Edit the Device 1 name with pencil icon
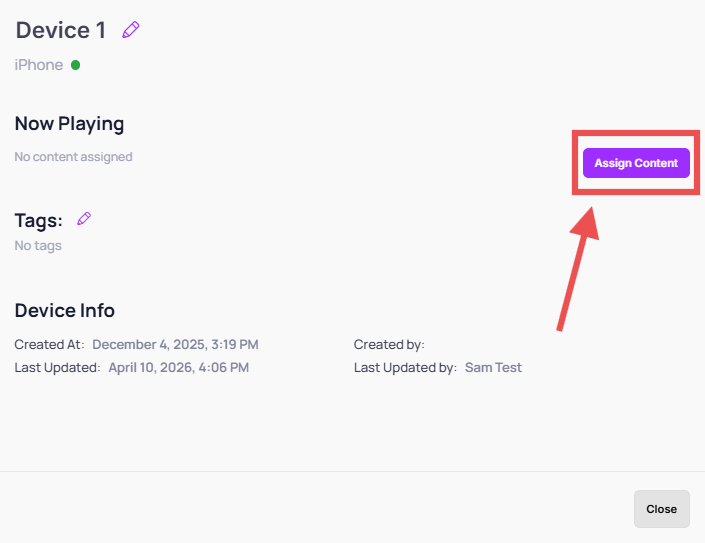This screenshot has width=705, height=543. pos(131,30)
